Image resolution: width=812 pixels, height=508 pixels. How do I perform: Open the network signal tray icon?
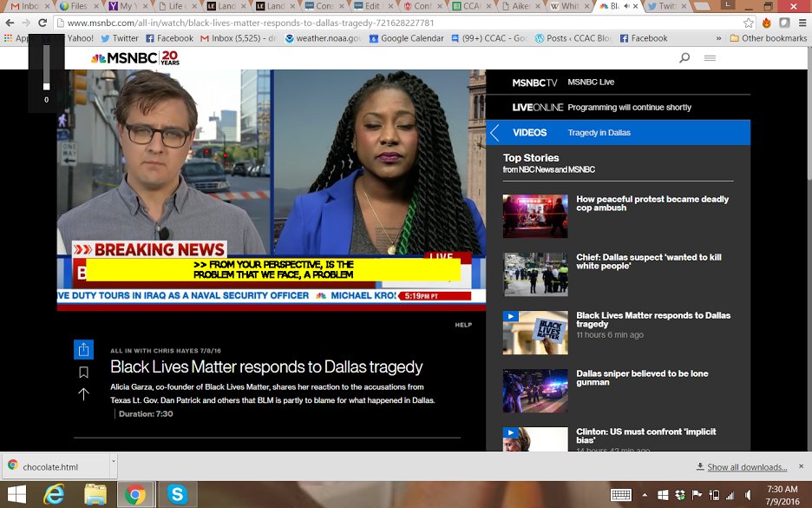point(730,495)
